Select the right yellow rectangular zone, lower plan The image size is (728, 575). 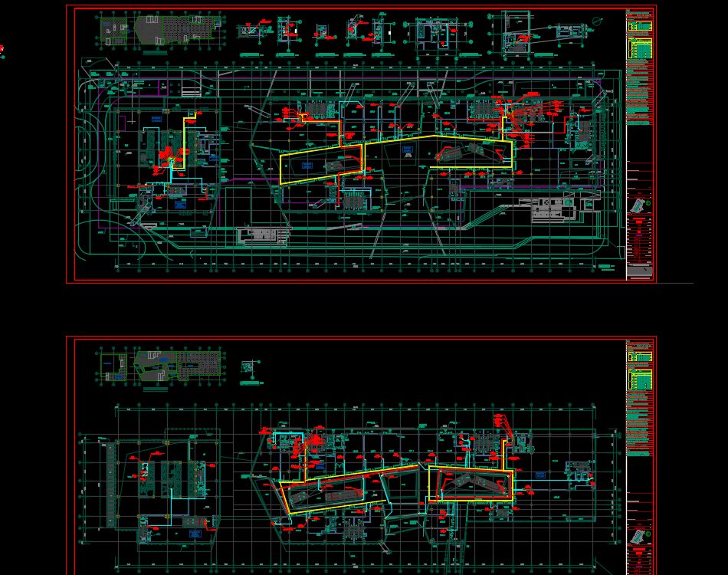pyautogui.click(x=470, y=484)
